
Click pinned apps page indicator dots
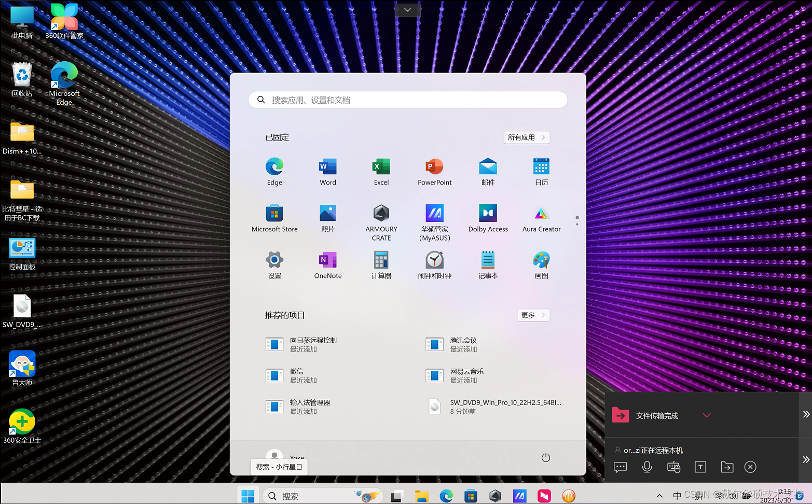577,221
